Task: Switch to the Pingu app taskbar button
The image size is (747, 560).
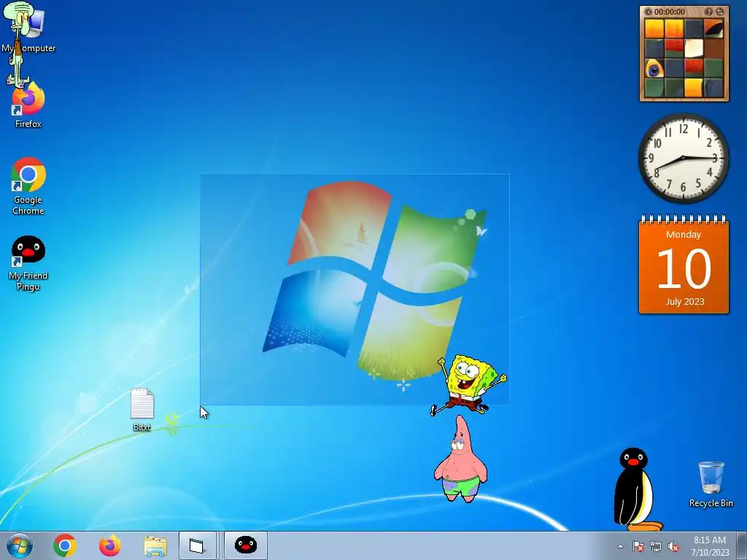Action: pyautogui.click(x=246, y=545)
